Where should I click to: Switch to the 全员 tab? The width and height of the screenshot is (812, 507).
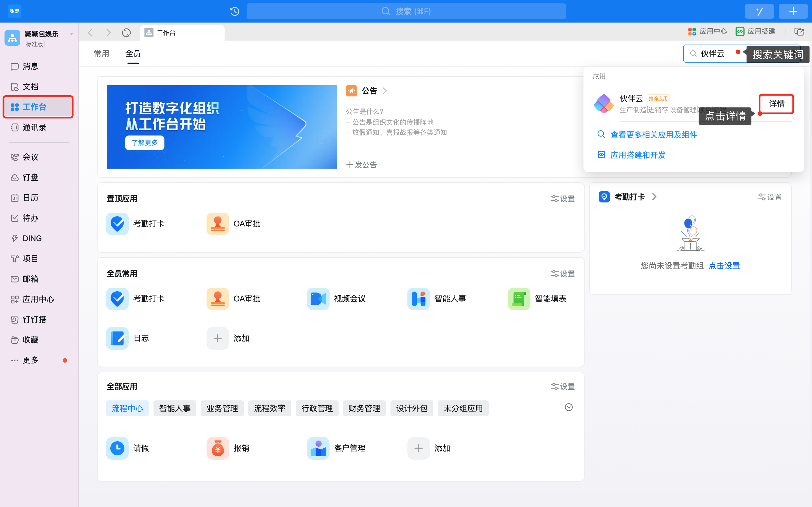coord(133,54)
